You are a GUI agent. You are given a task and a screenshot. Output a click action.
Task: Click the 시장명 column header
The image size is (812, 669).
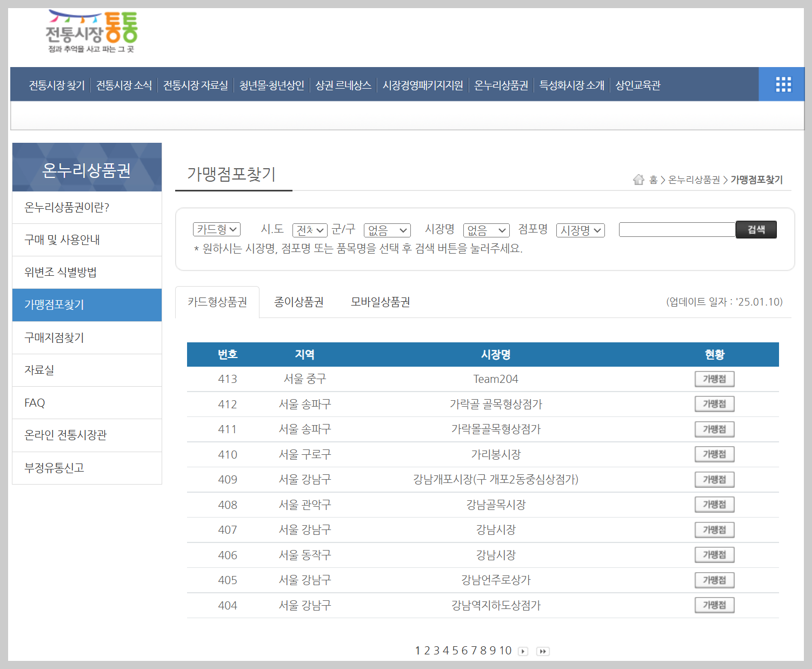click(x=496, y=355)
